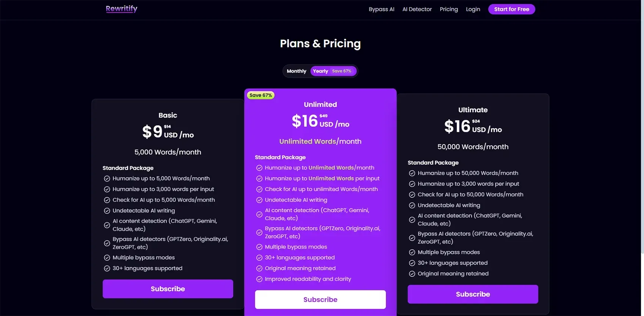Click the check icon beside Original meaning retained in Ultimate
The height and width of the screenshot is (316, 644).
pos(412,274)
